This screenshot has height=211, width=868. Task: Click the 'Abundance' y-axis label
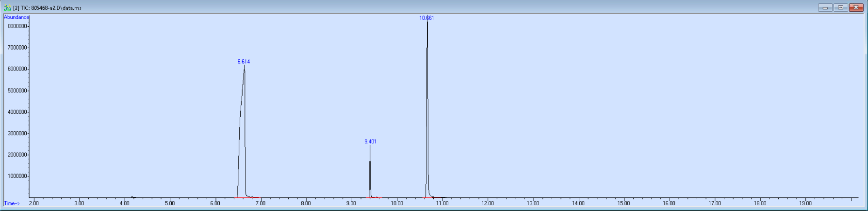[16, 17]
